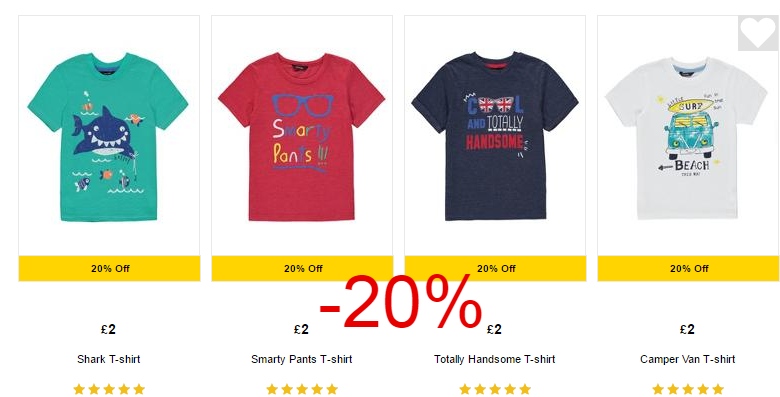Select the 20% Off banner under Totally Handsome

[495, 269]
